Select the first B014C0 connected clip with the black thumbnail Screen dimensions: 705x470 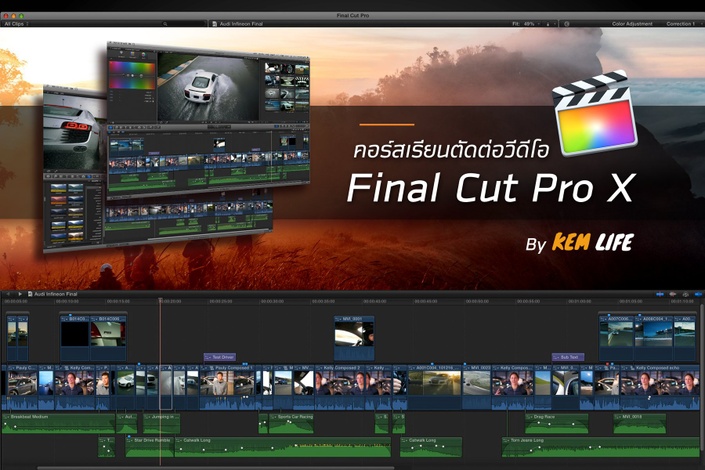pos(75,337)
